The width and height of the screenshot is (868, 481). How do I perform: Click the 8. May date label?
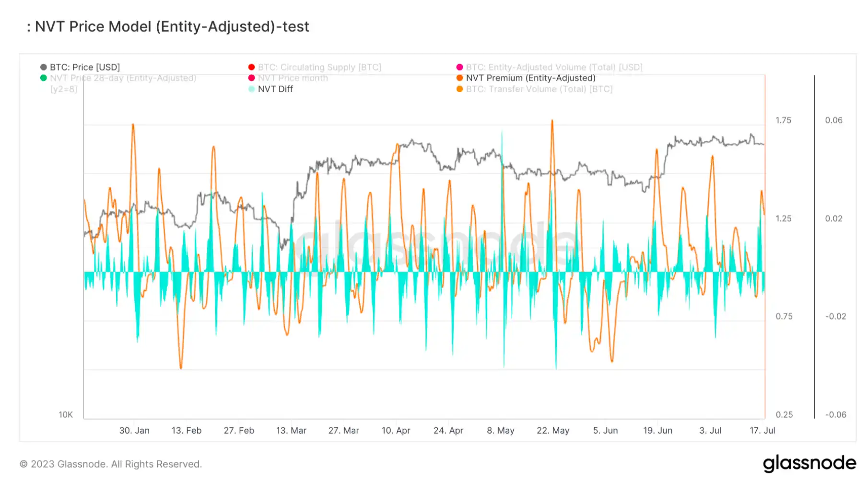(x=501, y=431)
